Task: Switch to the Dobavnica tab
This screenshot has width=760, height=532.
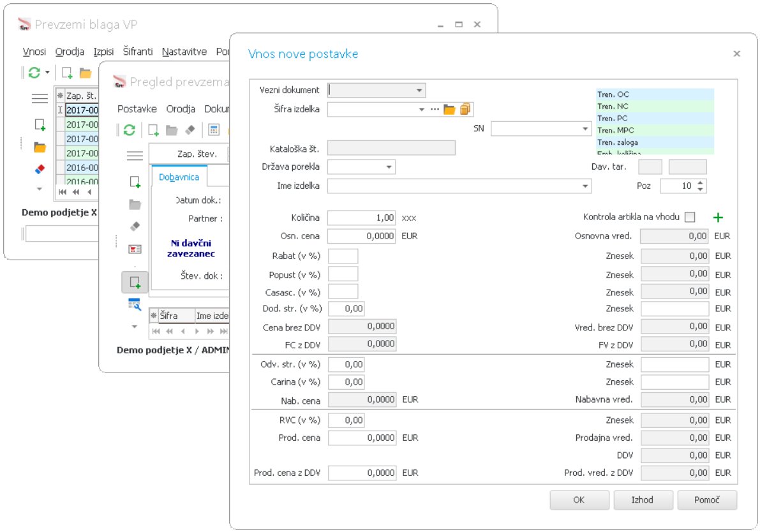Action: coord(179,177)
